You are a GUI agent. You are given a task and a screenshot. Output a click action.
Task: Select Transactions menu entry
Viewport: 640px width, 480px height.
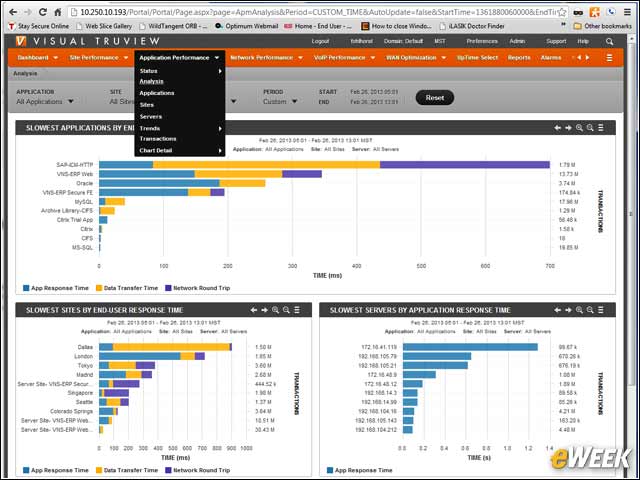(158, 139)
